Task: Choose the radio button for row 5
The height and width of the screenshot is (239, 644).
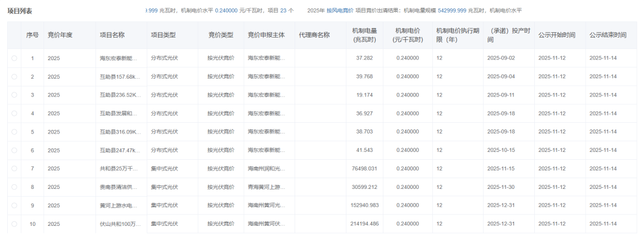Action: click(x=14, y=132)
